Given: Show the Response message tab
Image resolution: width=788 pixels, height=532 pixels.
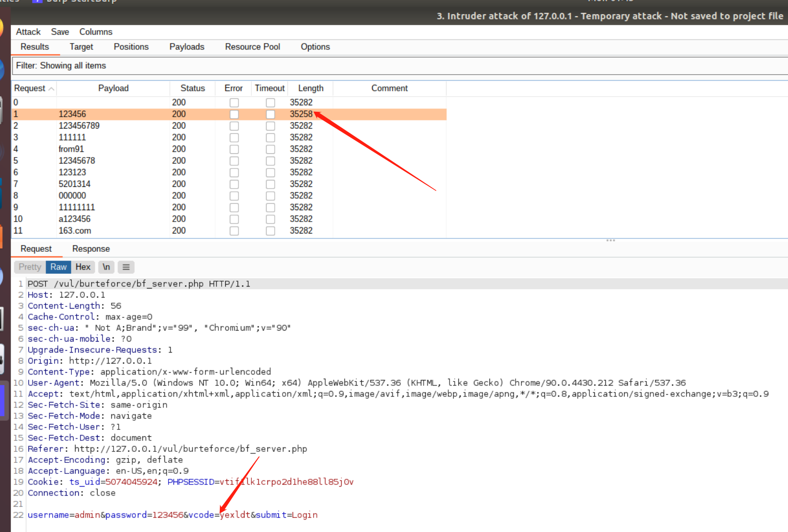Looking at the screenshot, I should pyautogui.click(x=91, y=249).
